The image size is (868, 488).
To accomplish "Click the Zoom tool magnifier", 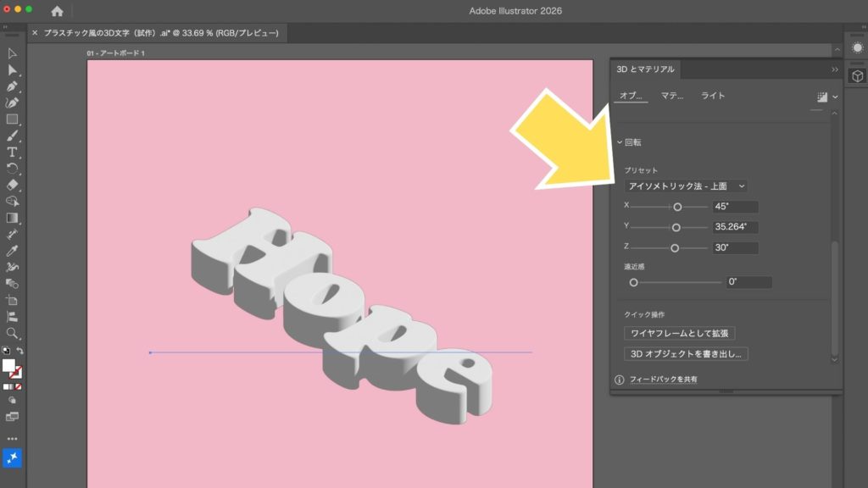I will click(12, 333).
